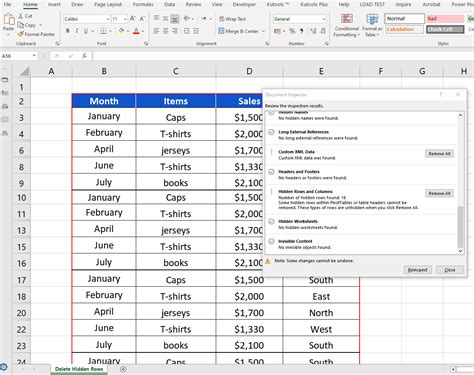Image resolution: width=474 pixels, height=375 pixels.
Task: Switch to the Insert tab
Action: tap(54, 4)
